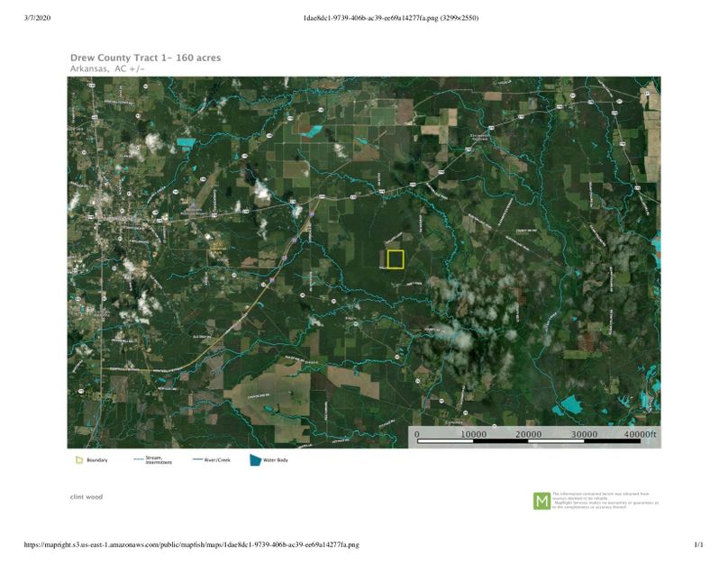Click the blue Water Body legend icon

point(255,460)
